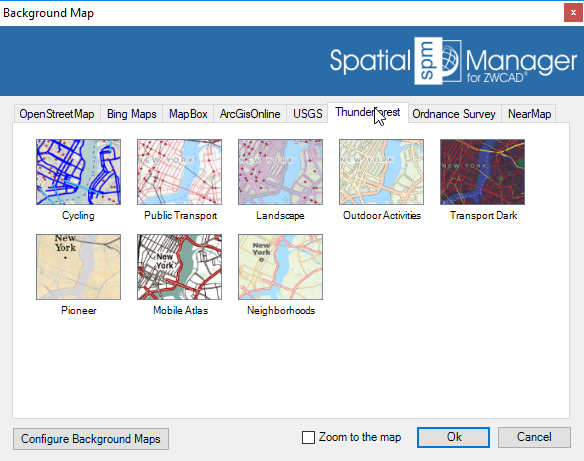Choose the Transport Dark map thumbnail
Screen dimensions: 584x461
pos(482,172)
